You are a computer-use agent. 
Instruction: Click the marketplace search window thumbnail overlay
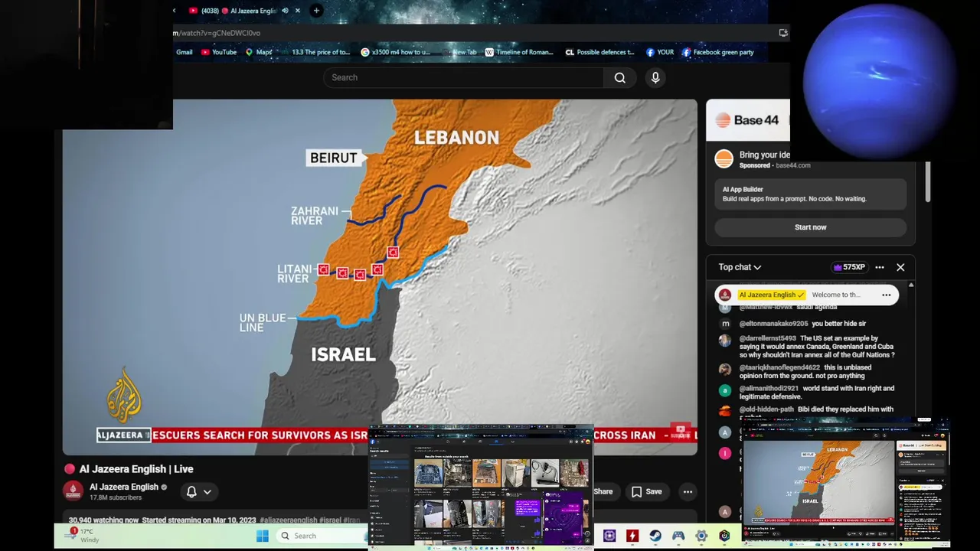[482, 487]
